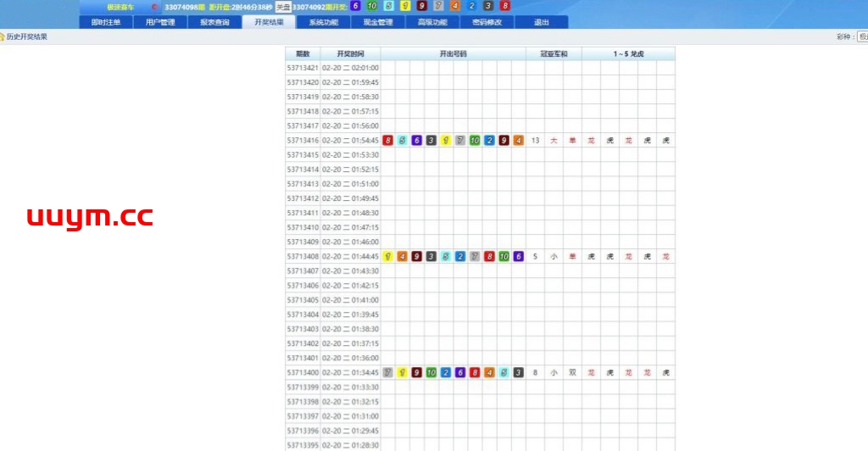Click the 关盘 status button in header
The image size is (868, 451).
283,6
